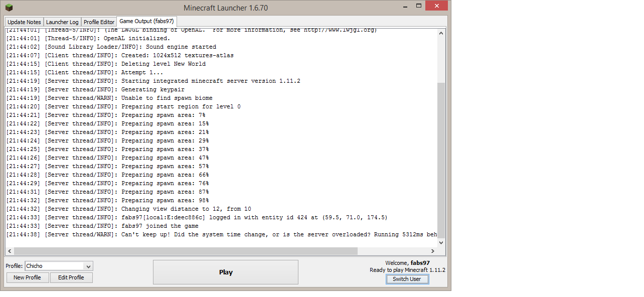Click 'Preparing start region for level 0' line

(123, 106)
